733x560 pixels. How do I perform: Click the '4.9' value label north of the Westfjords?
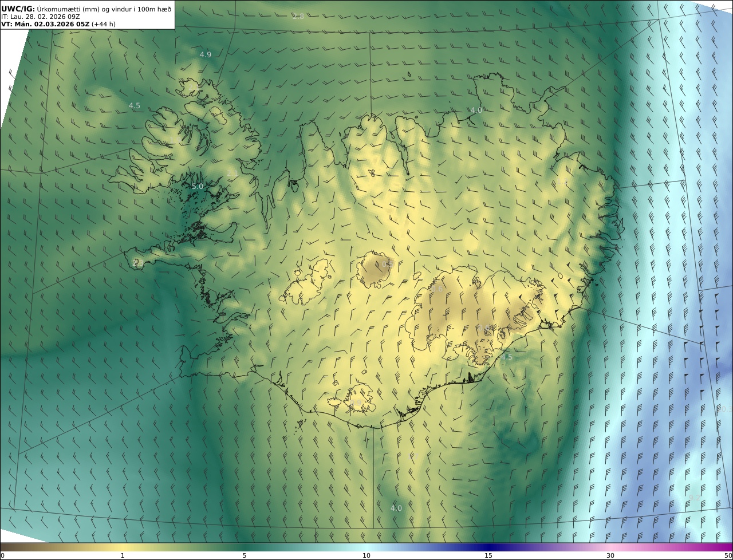pyautogui.click(x=206, y=54)
